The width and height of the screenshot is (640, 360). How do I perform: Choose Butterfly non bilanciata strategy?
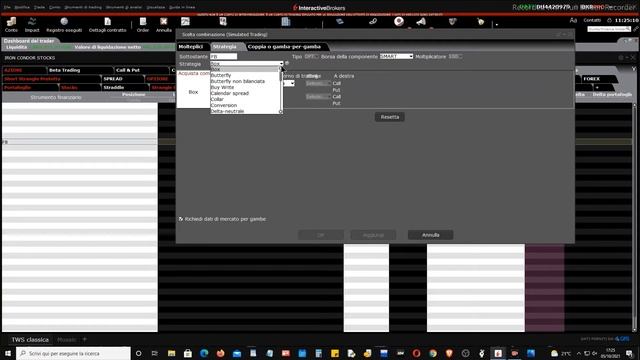[x=244, y=81]
